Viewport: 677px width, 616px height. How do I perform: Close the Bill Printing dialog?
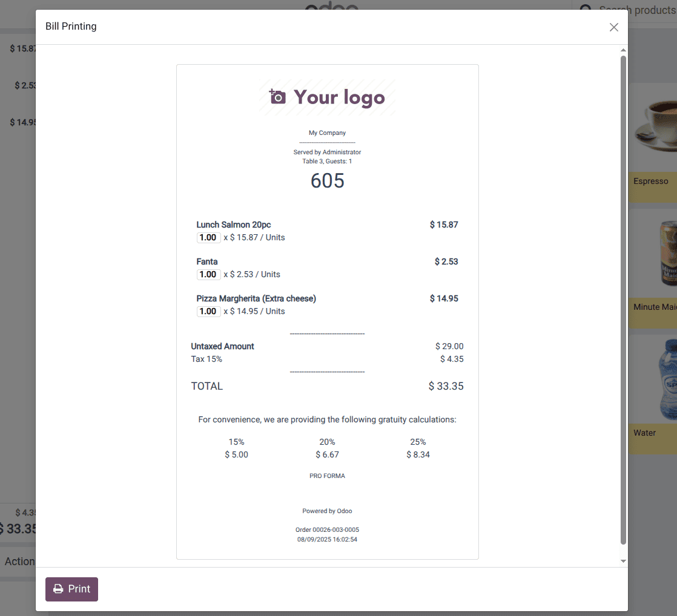(x=613, y=27)
